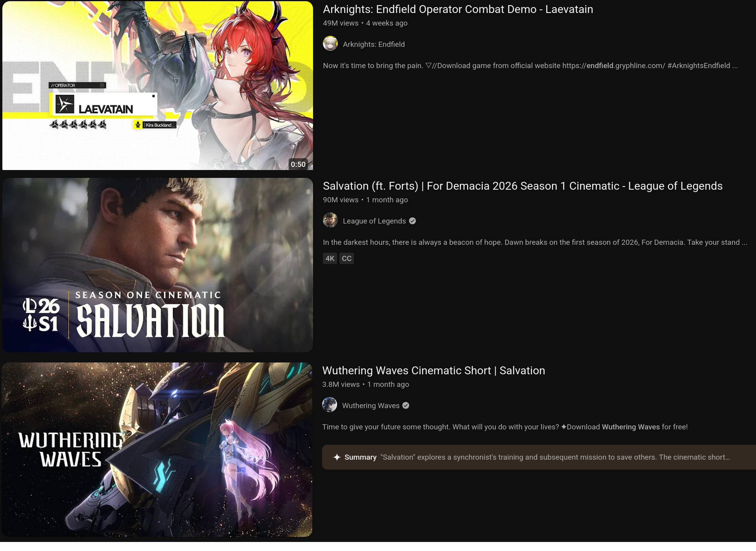Go to the Wuthering Waves channel name
The width and height of the screenshot is (756, 551).
(371, 406)
